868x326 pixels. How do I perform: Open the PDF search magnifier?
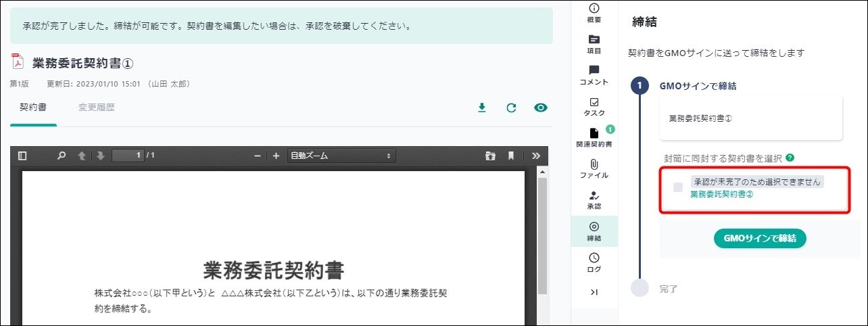[x=62, y=156]
